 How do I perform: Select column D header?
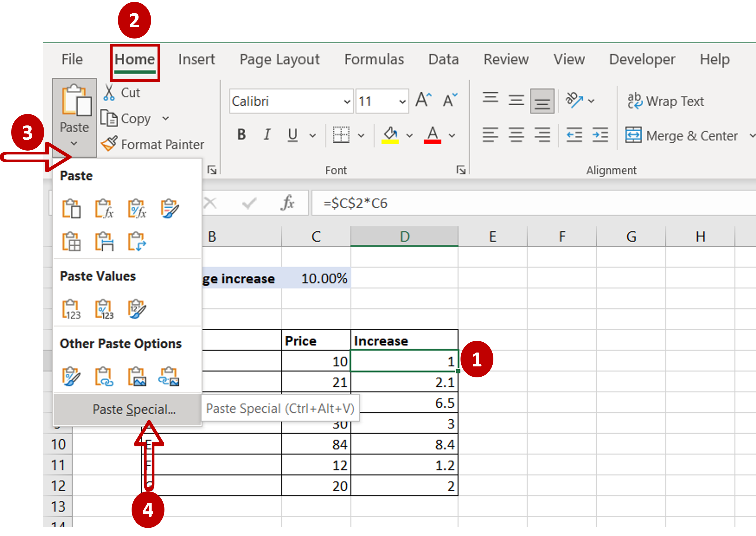click(405, 236)
